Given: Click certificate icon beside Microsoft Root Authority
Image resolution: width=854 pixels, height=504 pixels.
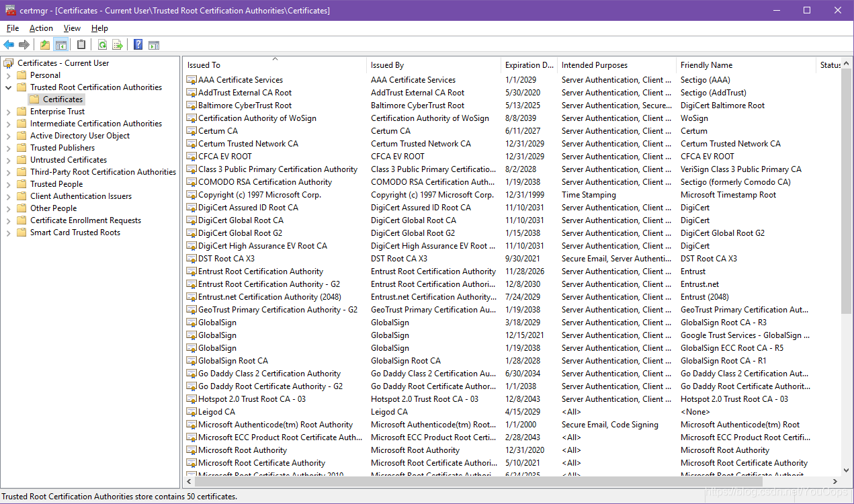Looking at the screenshot, I should pyautogui.click(x=191, y=450).
